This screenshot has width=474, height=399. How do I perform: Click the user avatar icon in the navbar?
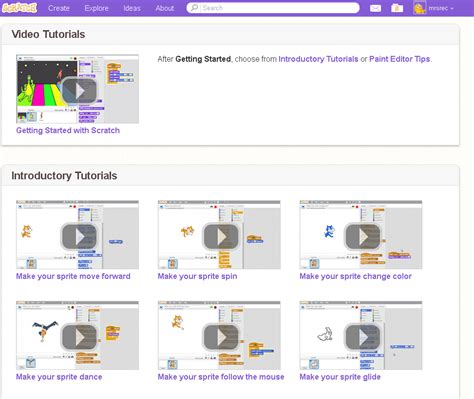(x=420, y=8)
